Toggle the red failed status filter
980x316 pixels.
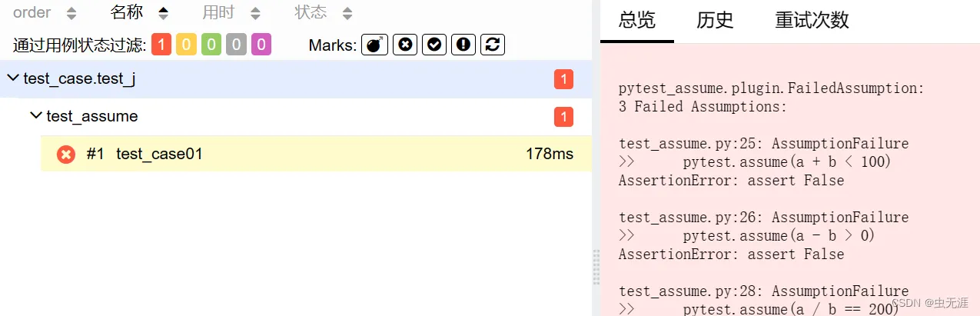(x=161, y=45)
